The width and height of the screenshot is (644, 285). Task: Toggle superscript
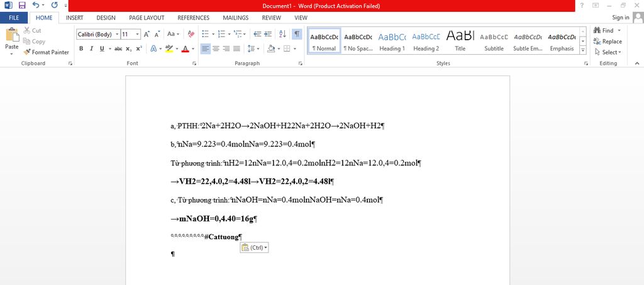tap(139, 49)
